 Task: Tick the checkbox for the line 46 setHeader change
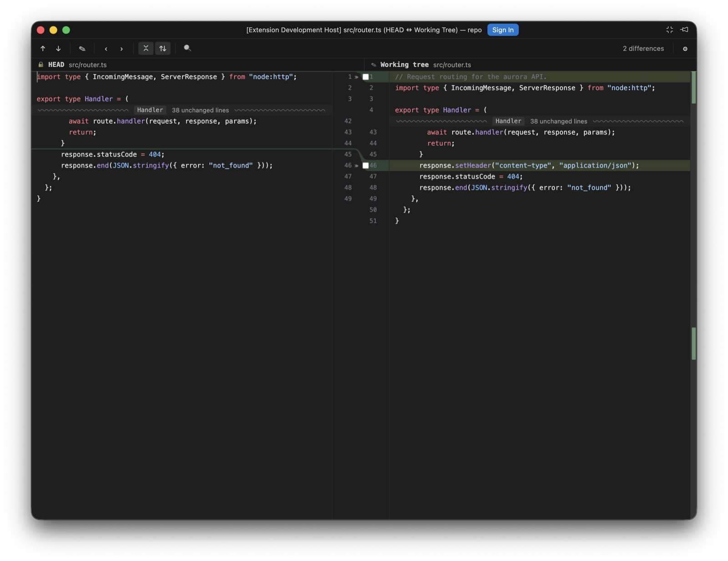[365, 165]
